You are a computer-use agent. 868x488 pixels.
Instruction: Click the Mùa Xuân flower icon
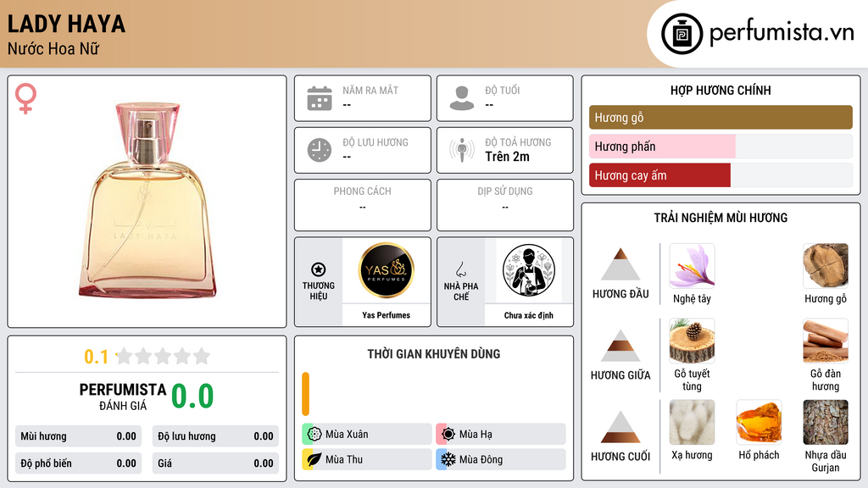click(x=314, y=435)
